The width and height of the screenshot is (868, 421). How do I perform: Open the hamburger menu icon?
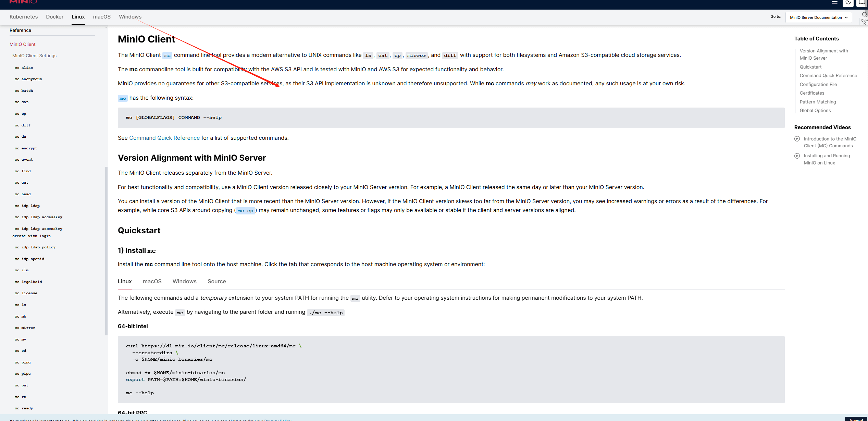pyautogui.click(x=834, y=2)
